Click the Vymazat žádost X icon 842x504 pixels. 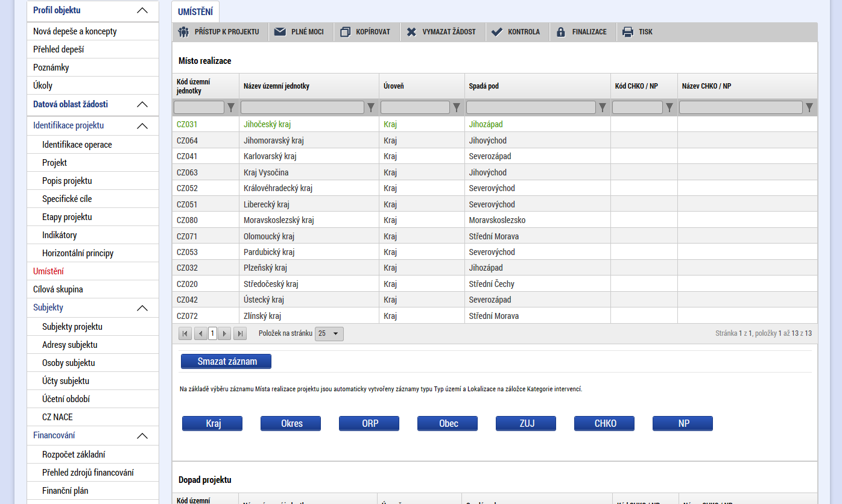[x=411, y=32]
